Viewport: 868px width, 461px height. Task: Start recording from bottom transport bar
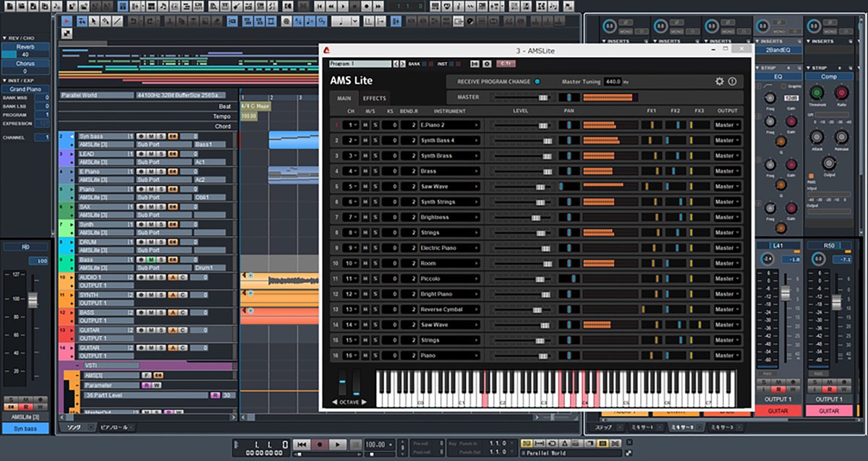point(320,444)
